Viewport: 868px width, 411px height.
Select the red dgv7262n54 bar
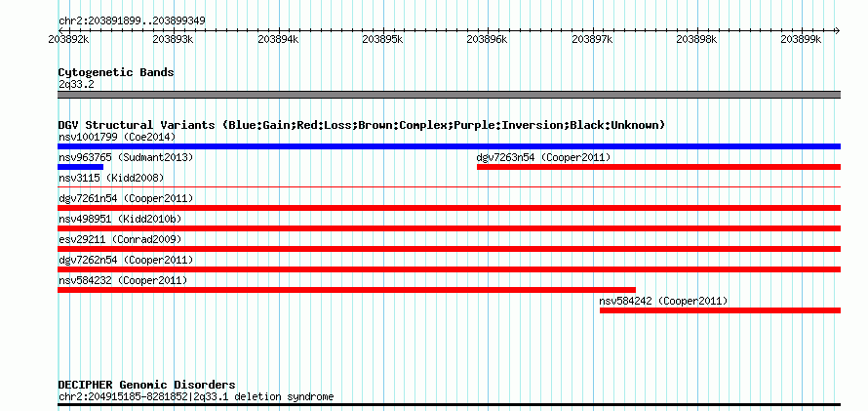(x=449, y=269)
